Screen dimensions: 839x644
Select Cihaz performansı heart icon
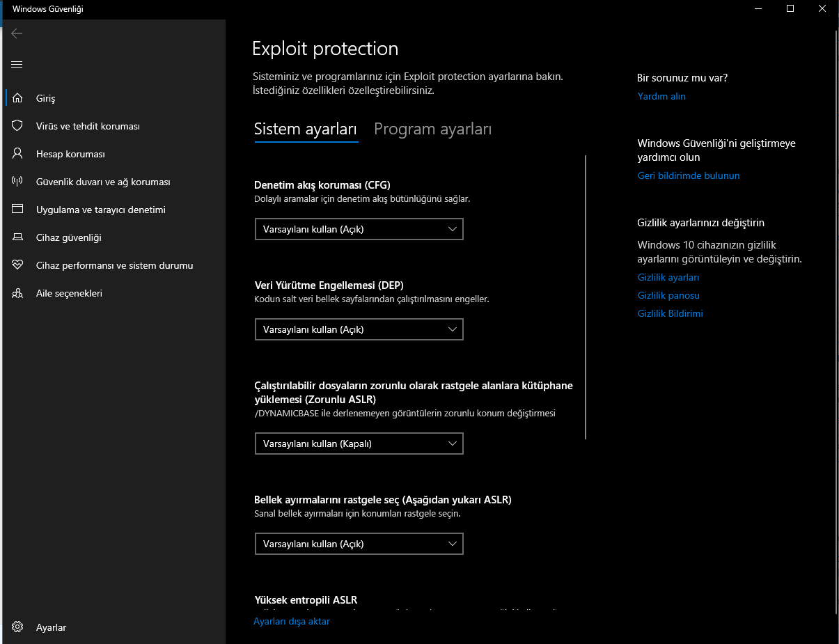click(17, 265)
